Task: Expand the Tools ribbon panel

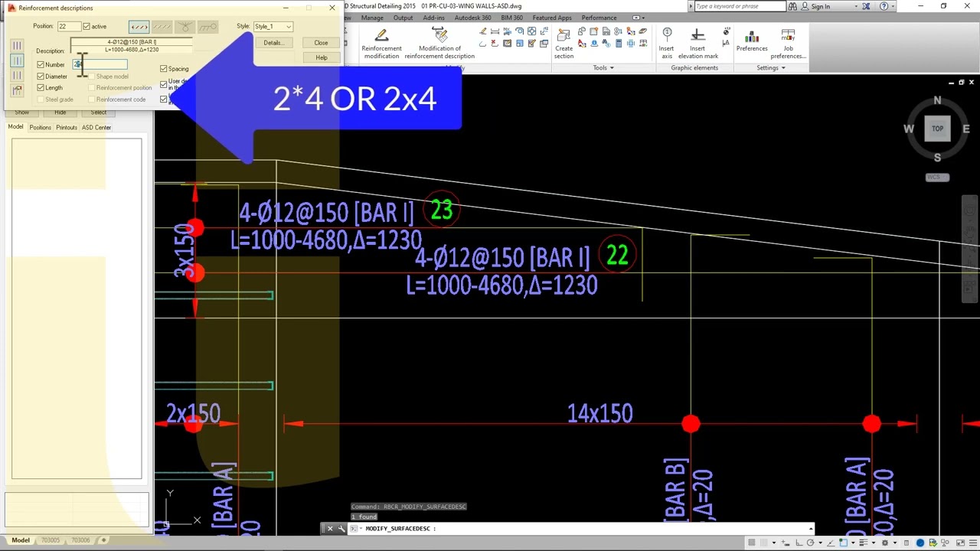Action: tap(603, 68)
